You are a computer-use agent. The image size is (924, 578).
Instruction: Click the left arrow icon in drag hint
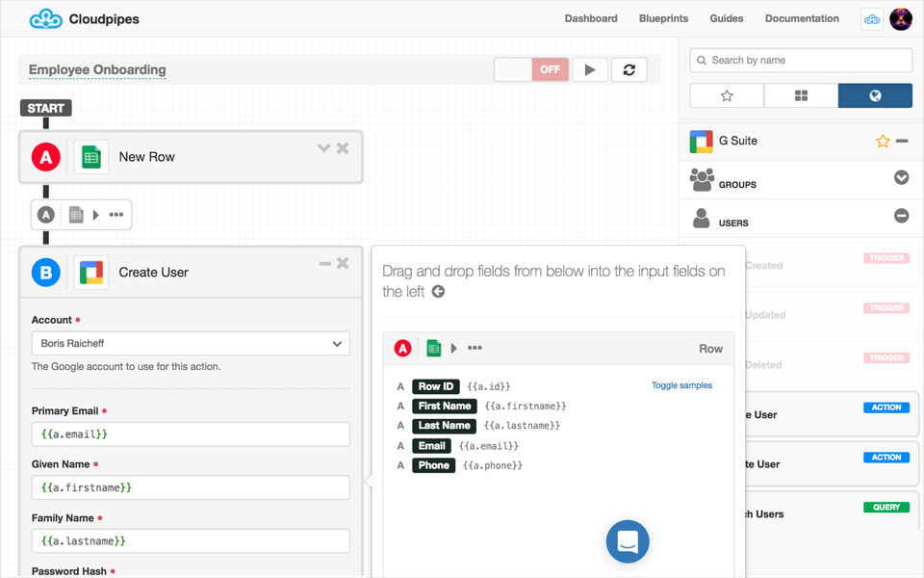[438, 291]
